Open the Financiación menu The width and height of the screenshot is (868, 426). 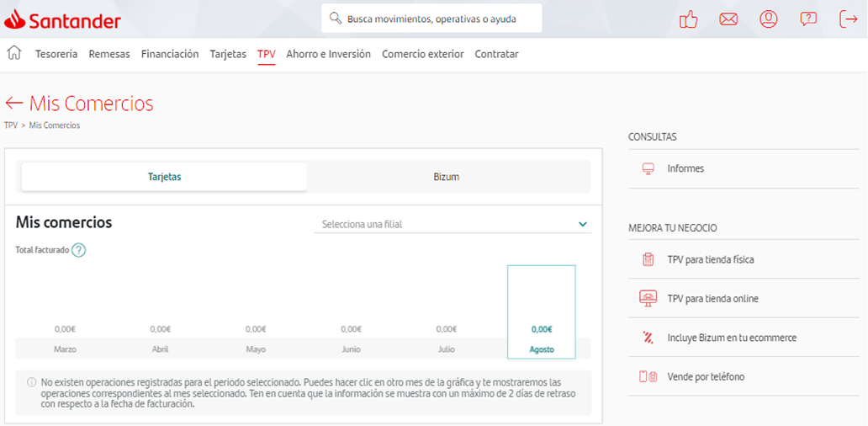pos(170,54)
